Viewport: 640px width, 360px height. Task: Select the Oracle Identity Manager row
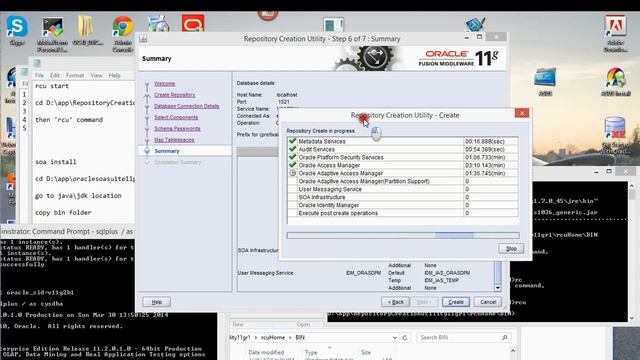[x=403, y=205]
